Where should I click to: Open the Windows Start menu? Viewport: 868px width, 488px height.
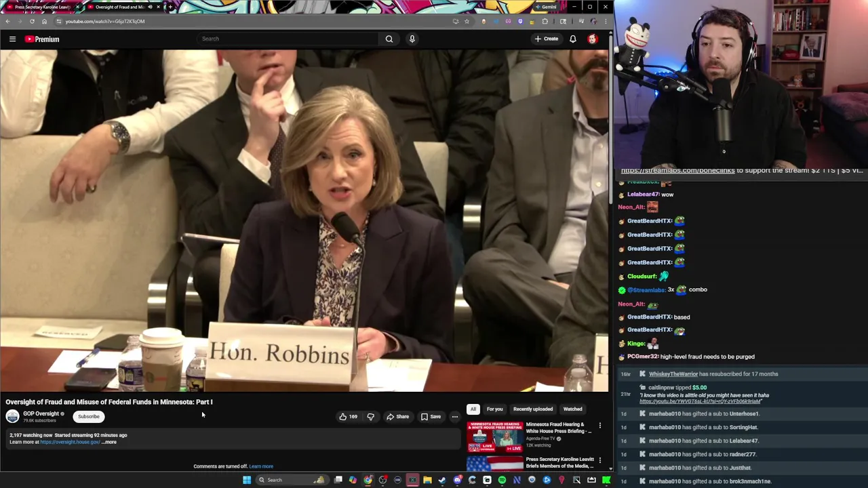tap(247, 480)
